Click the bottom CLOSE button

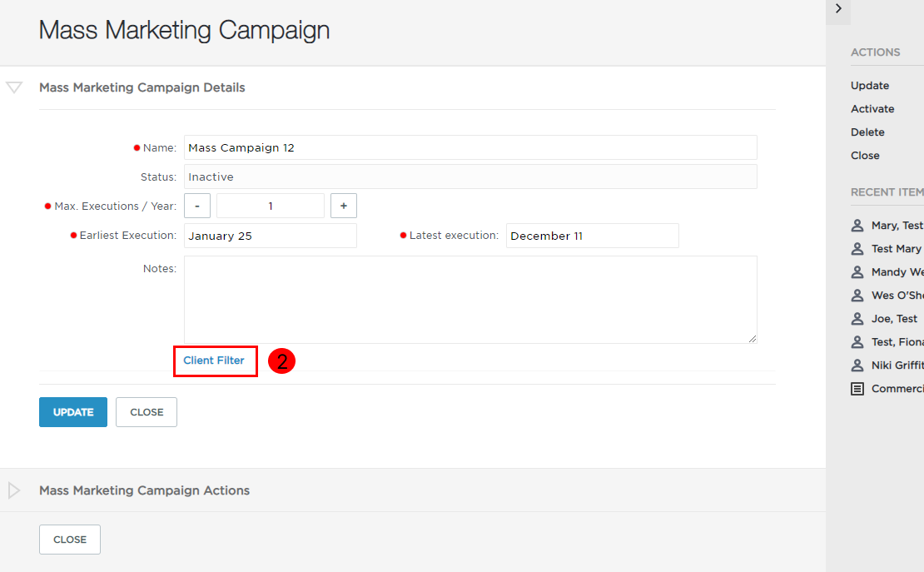point(70,540)
